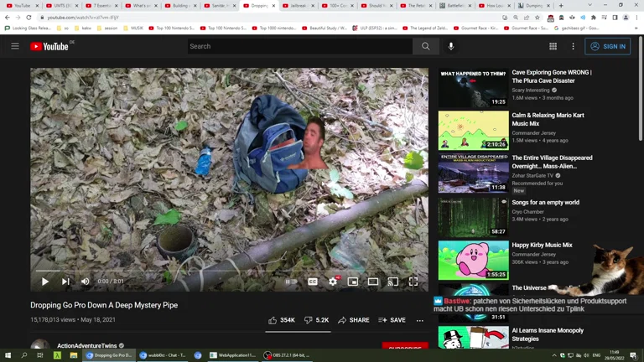Open player settings gear
Image resolution: width=644 pixels, height=362 pixels.
tap(333, 282)
